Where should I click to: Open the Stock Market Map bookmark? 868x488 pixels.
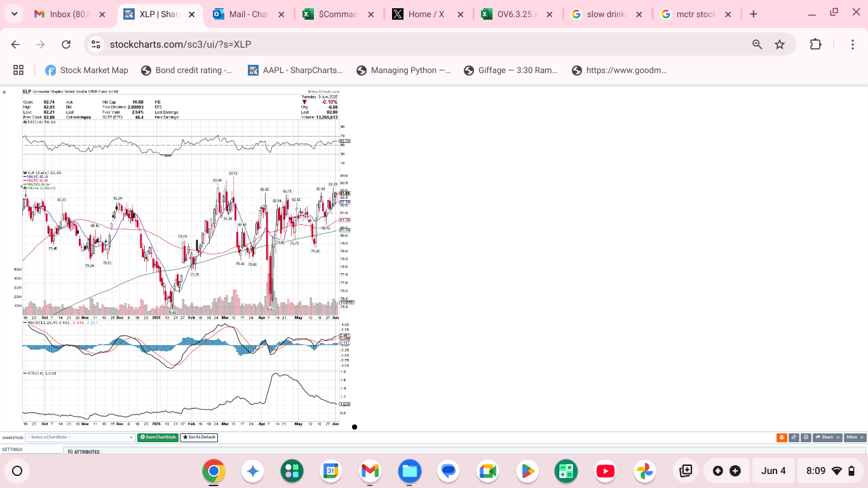point(86,71)
